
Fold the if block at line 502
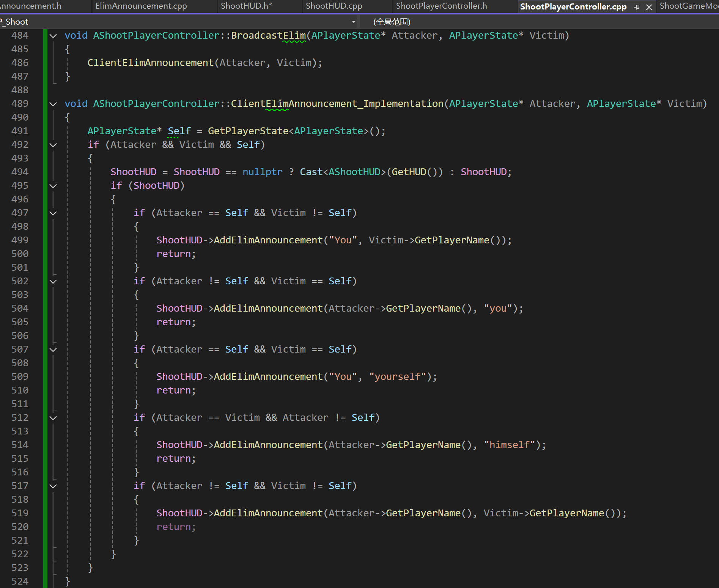pos(53,281)
